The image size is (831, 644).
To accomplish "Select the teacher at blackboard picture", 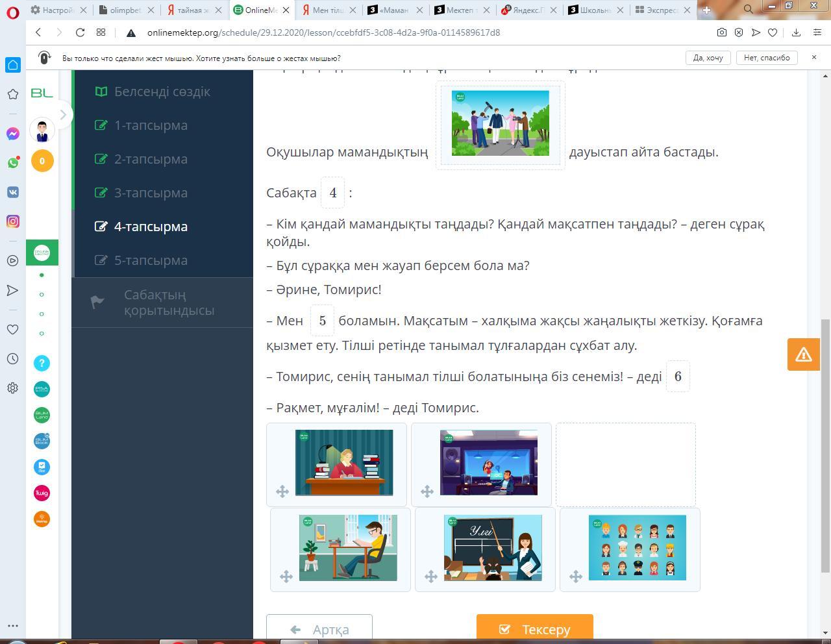I will (x=492, y=548).
